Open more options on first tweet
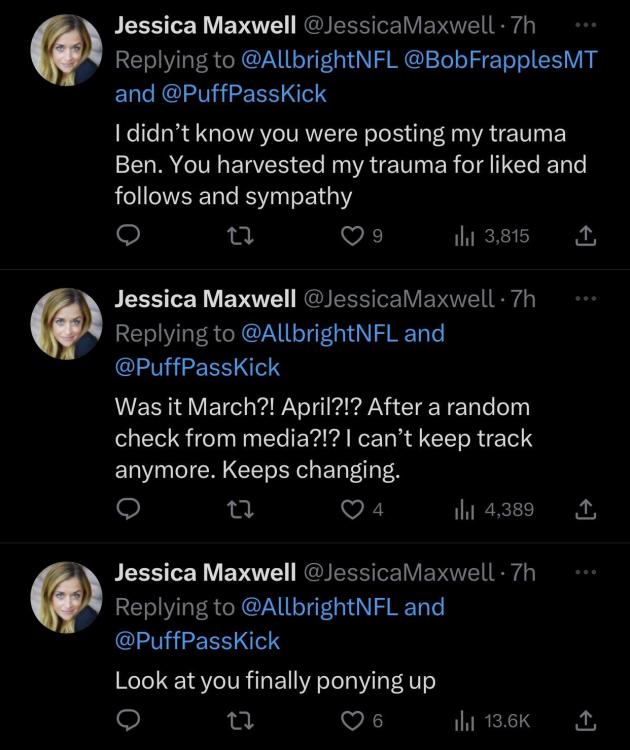This screenshot has width=630, height=750. tap(587, 23)
